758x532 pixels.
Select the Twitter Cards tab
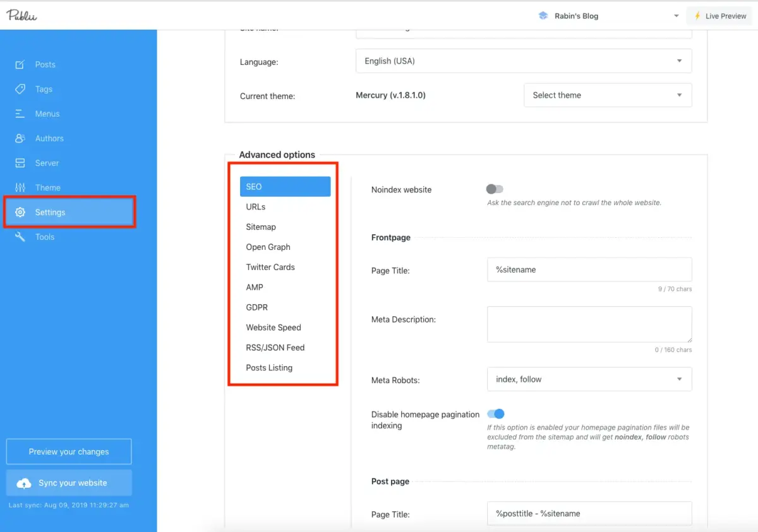click(270, 267)
